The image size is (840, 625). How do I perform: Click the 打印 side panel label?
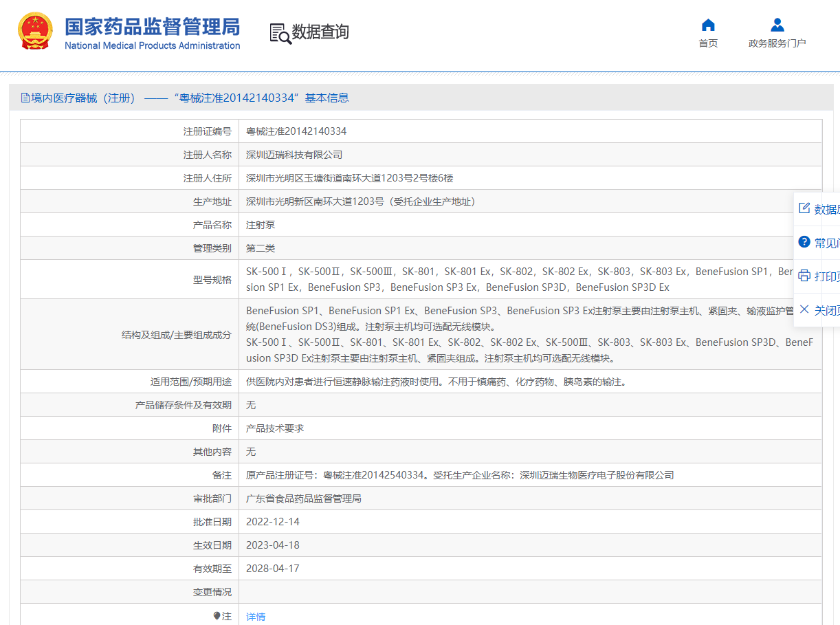[x=827, y=276]
